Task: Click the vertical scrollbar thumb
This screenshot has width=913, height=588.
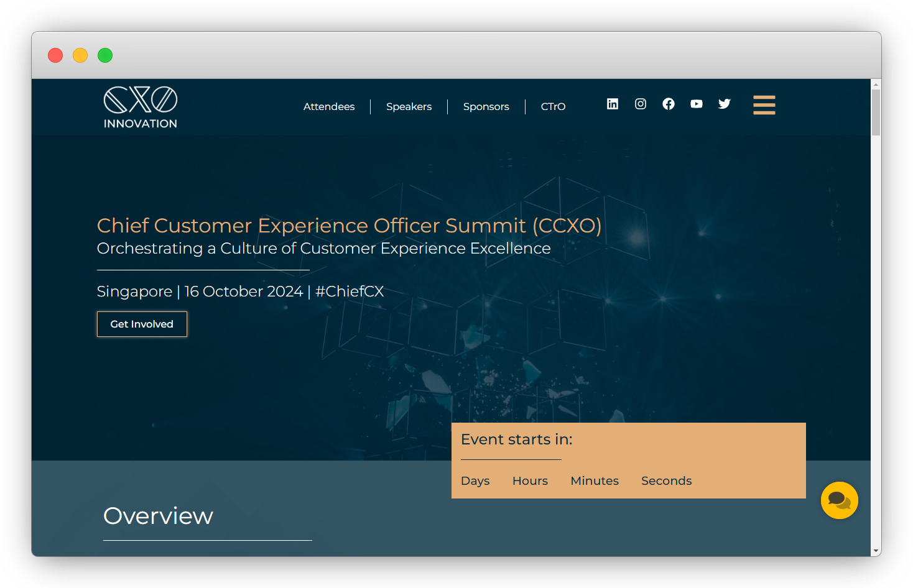Action: coord(876,113)
